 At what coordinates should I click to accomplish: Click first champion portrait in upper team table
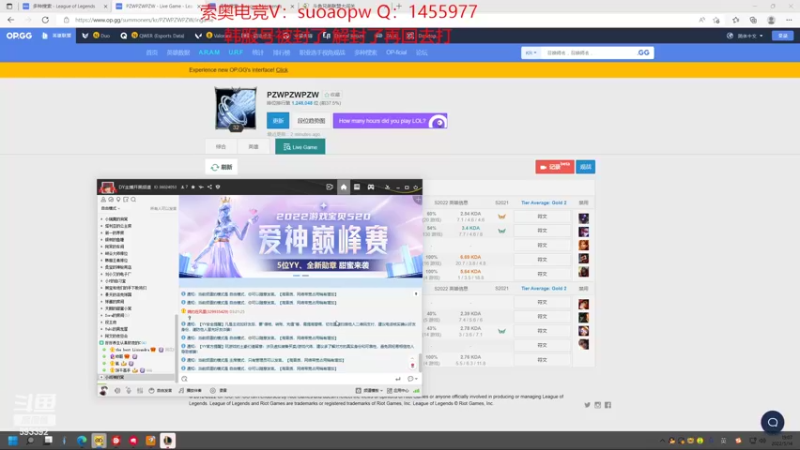tap(584, 218)
